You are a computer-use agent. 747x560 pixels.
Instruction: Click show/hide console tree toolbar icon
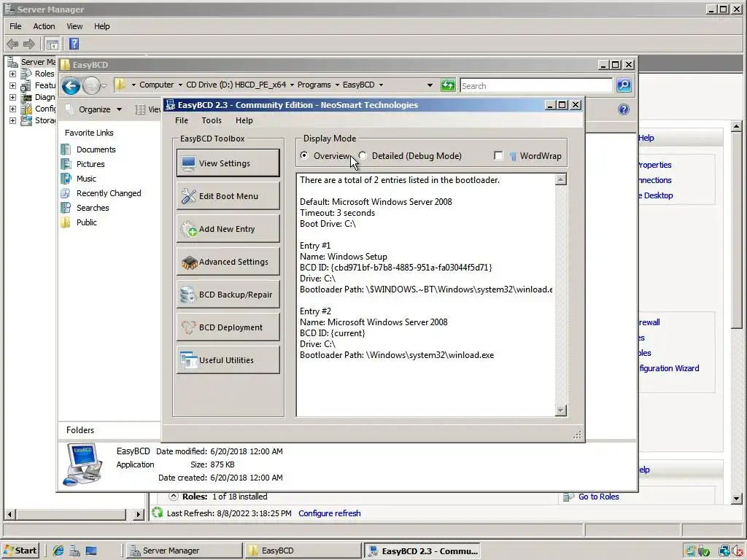click(52, 44)
